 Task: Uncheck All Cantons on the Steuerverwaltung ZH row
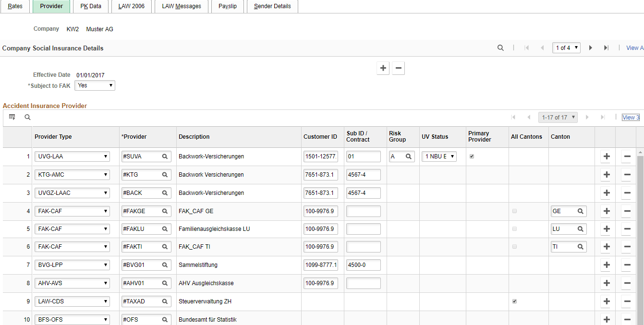click(514, 301)
